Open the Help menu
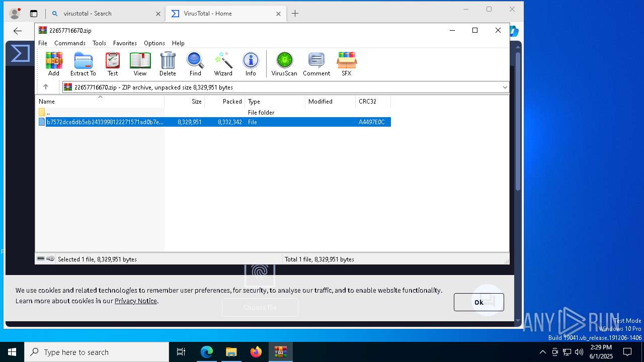Screen dimensions: 644x362 click(x=178, y=43)
